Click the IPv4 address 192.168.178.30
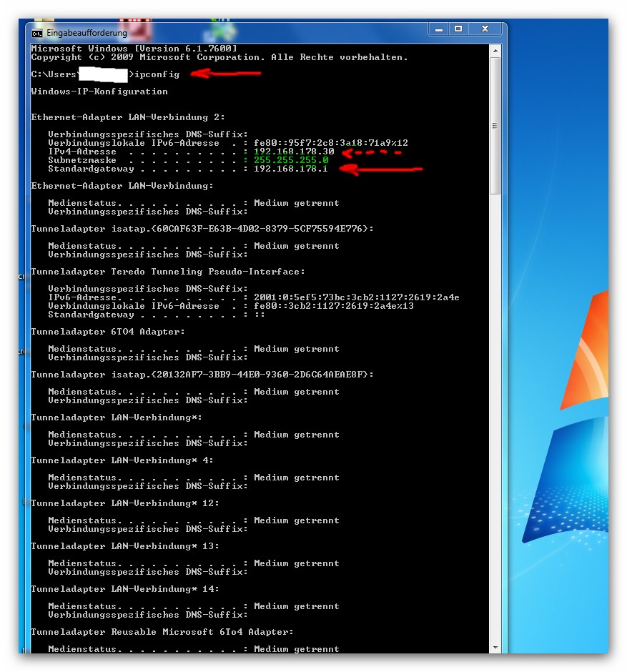Screen dimensions: 627x672 click(294, 152)
